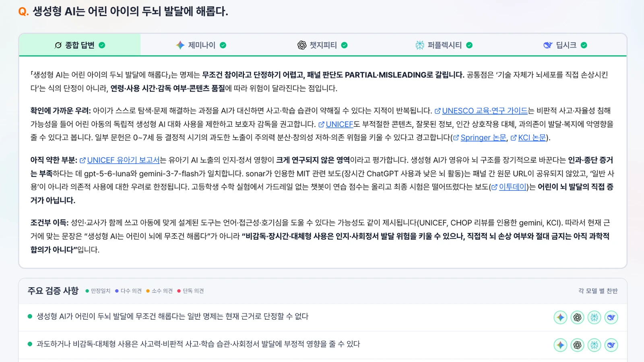Click Gemini vote icon in 과도하거나 비감독 row
The width and height of the screenshot is (644, 362).
[560, 345]
